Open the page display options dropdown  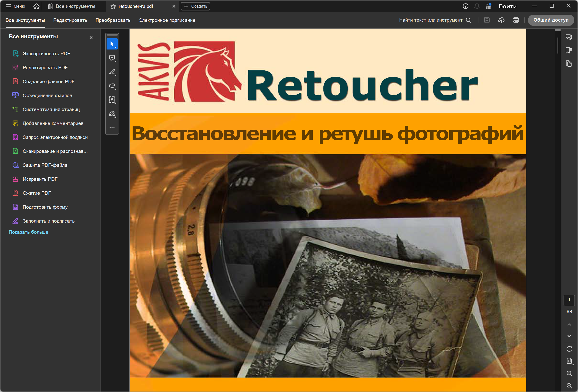pyautogui.click(x=569, y=361)
